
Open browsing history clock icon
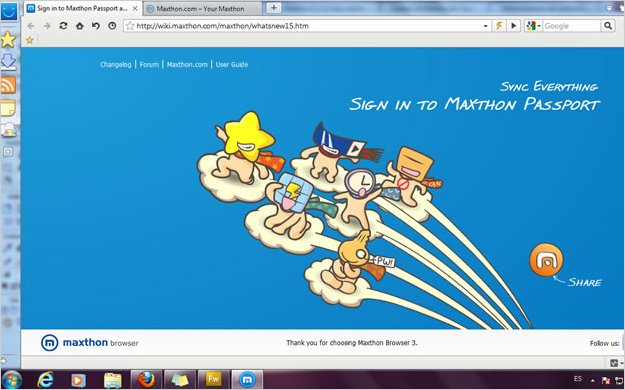coord(112,26)
